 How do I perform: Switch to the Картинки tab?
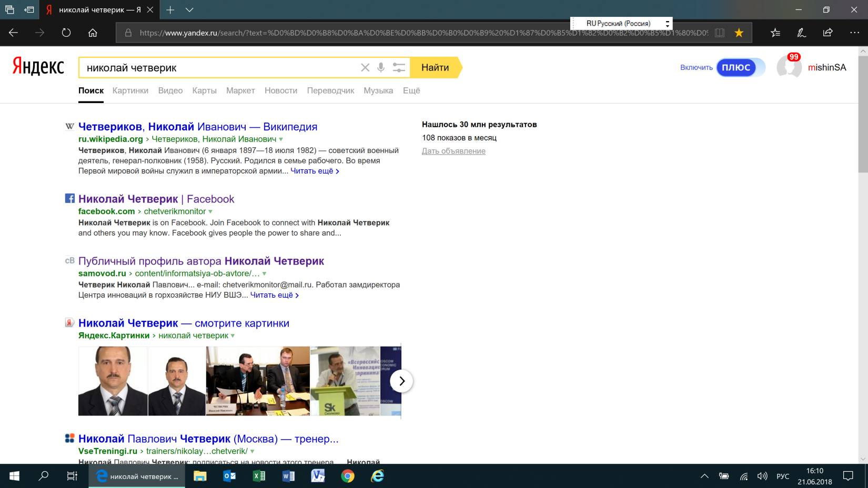130,90
